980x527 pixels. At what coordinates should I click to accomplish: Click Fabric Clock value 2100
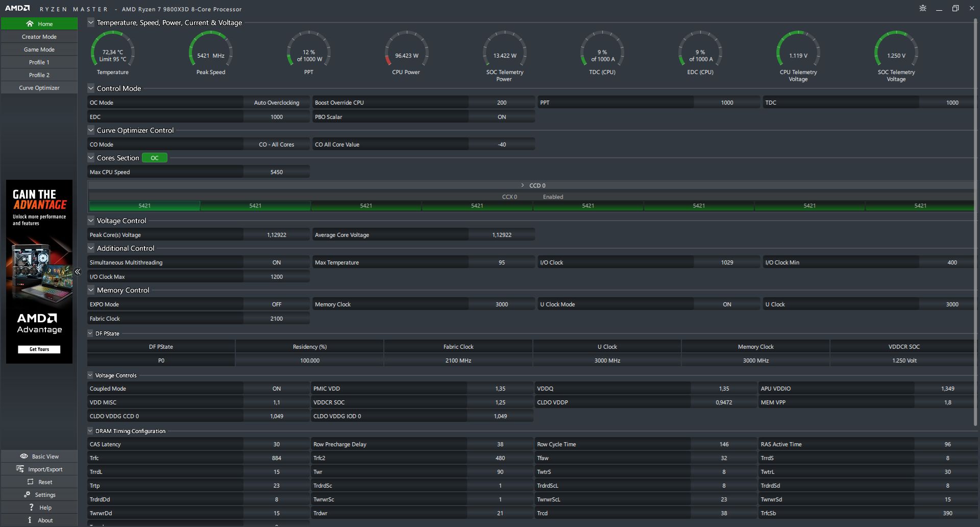click(277, 319)
